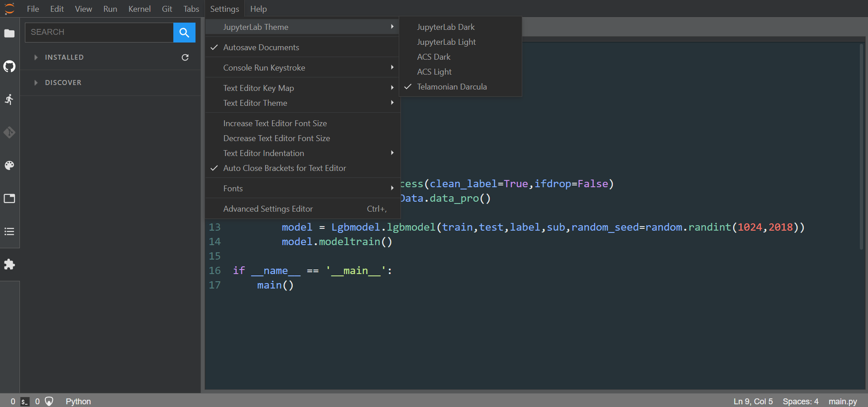Click the search magnifier button
Image resolution: width=868 pixels, height=407 pixels.
[184, 33]
